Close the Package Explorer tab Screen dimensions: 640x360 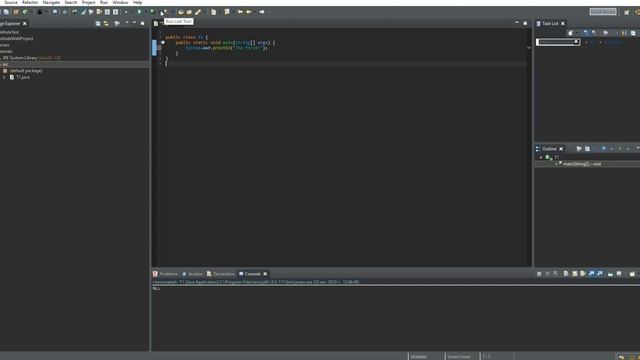25,24
